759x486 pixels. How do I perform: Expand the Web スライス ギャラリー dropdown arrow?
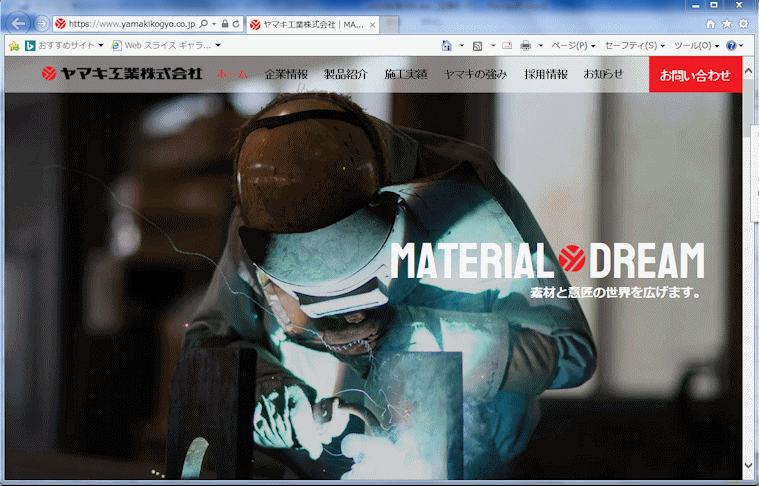tap(218, 46)
